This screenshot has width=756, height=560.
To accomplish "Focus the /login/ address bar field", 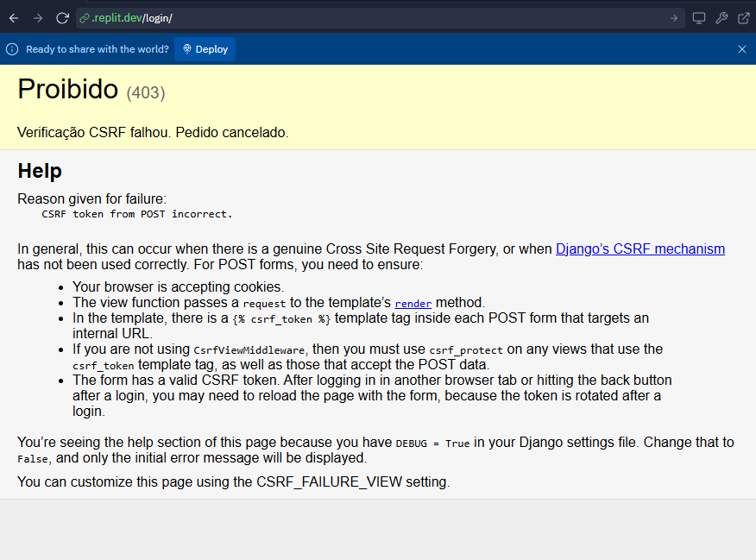I will [381, 18].
